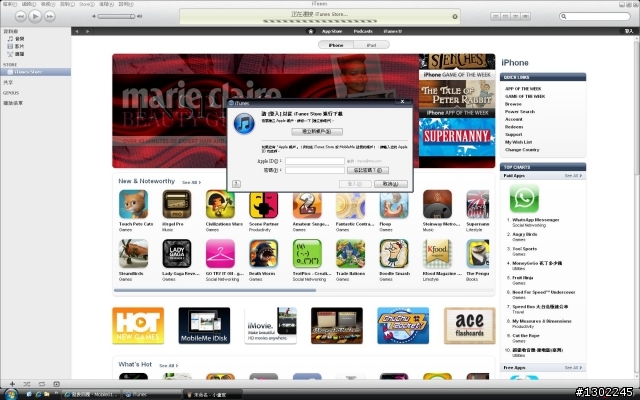Click Power Search quick link
The image size is (640, 400).
[x=520, y=111]
